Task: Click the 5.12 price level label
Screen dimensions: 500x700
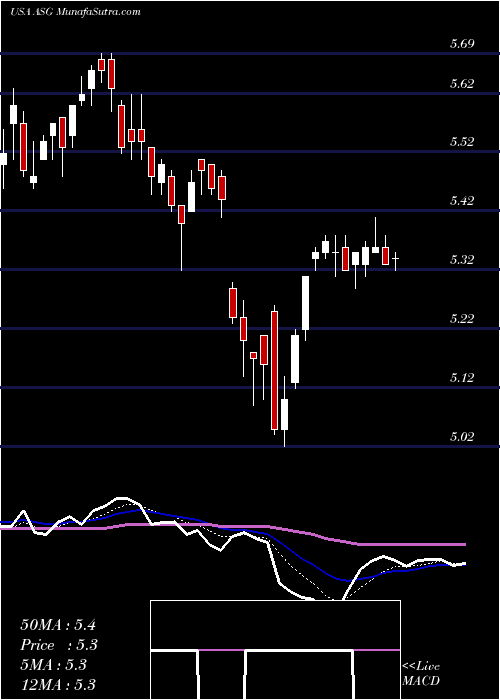Action: click(462, 378)
